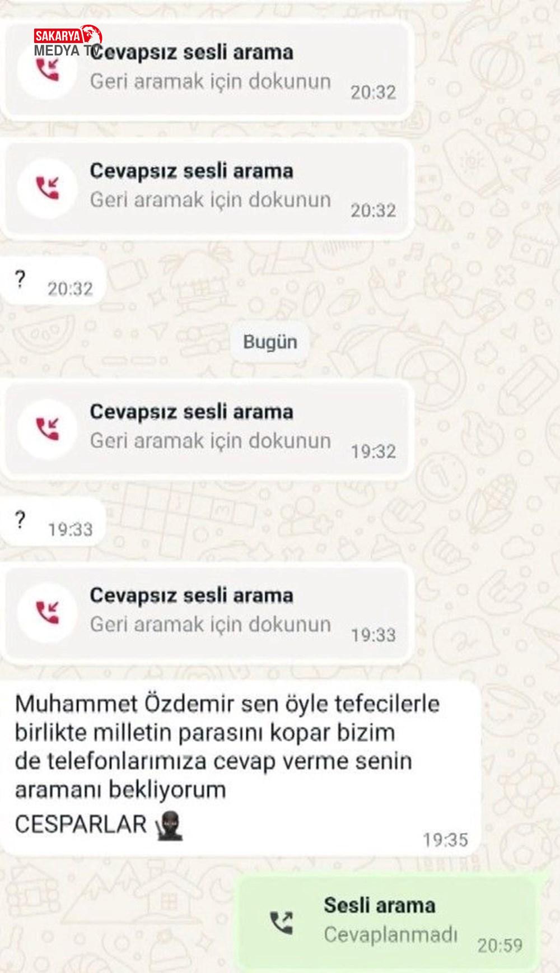
Task: Select the '?' message sent at 19:33
Action: [x=53, y=522]
